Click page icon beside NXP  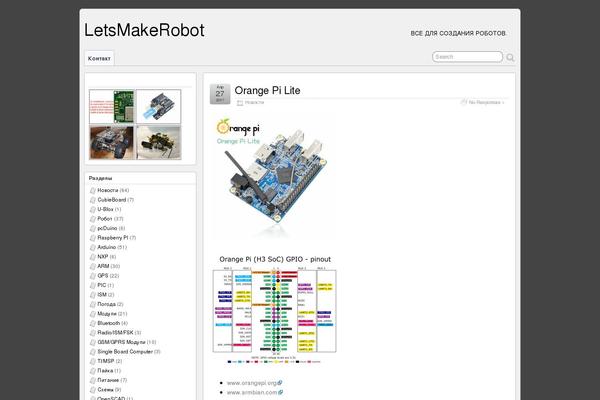pyautogui.click(x=93, y=257)
